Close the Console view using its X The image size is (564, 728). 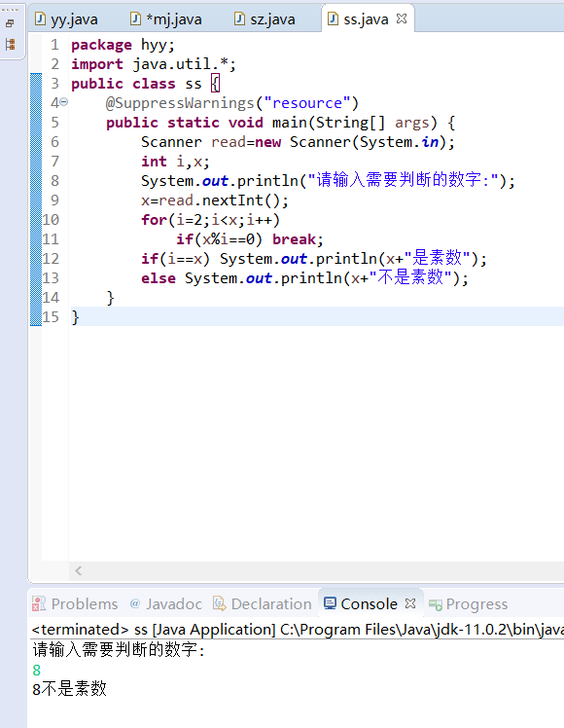(410, 603)
